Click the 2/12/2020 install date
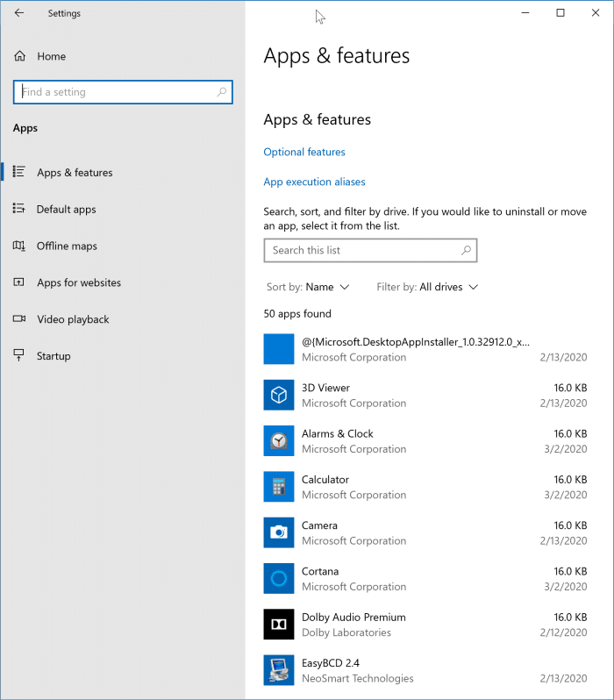 pos(563,632)
